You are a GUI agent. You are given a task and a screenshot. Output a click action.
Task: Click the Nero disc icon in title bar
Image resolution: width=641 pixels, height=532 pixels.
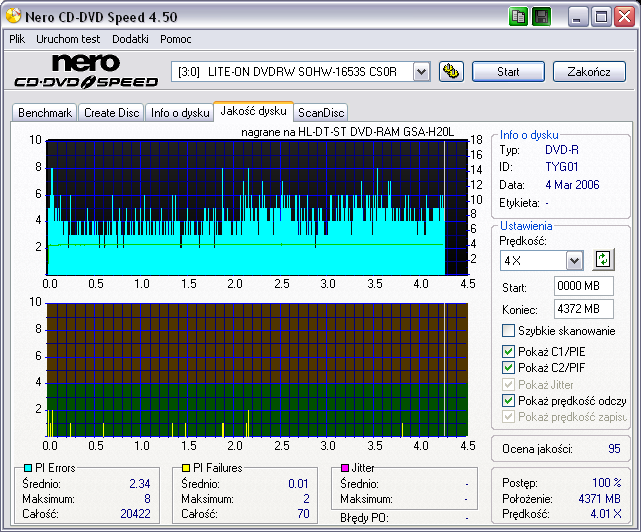point(12,17)
